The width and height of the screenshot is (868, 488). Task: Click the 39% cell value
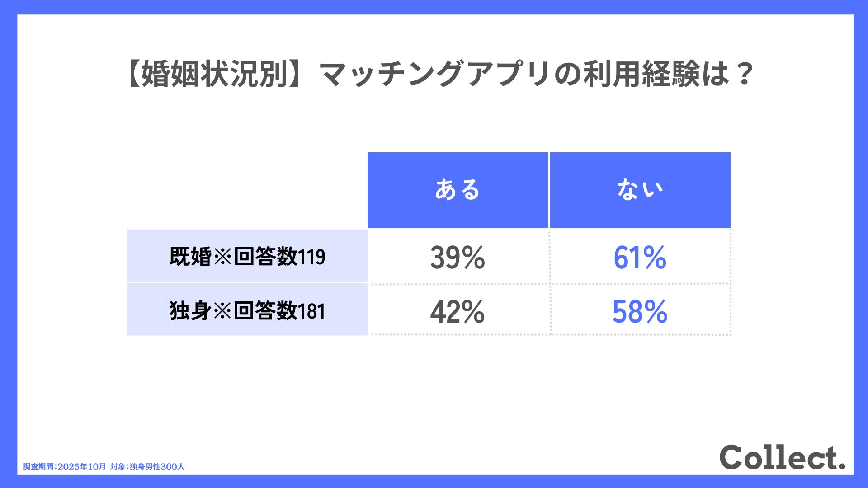(x=458, y=258)
